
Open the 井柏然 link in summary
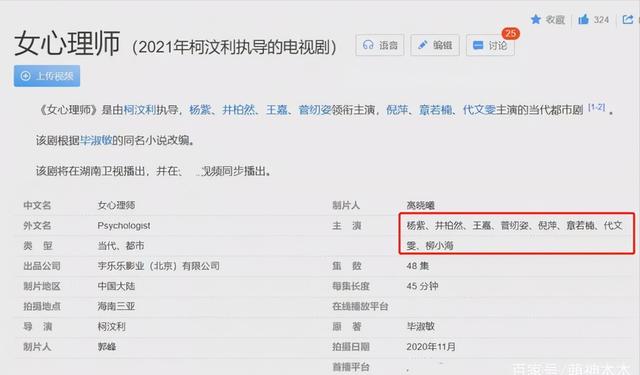[x=238, y=110]
